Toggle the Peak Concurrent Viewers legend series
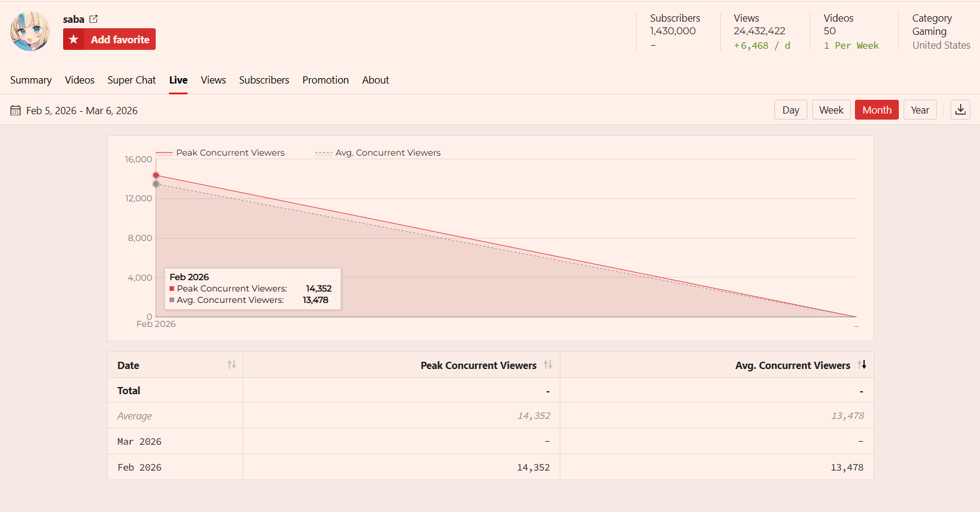Image resolution: width=980 pixels, height=512 pixels. (220, 153)
